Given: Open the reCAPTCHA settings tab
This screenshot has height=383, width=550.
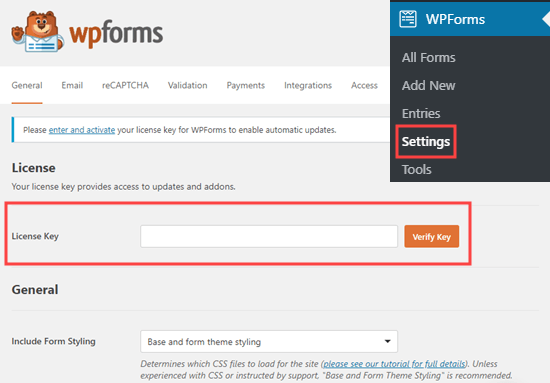Looking at the screenshot, I should (x=125, y=86).
